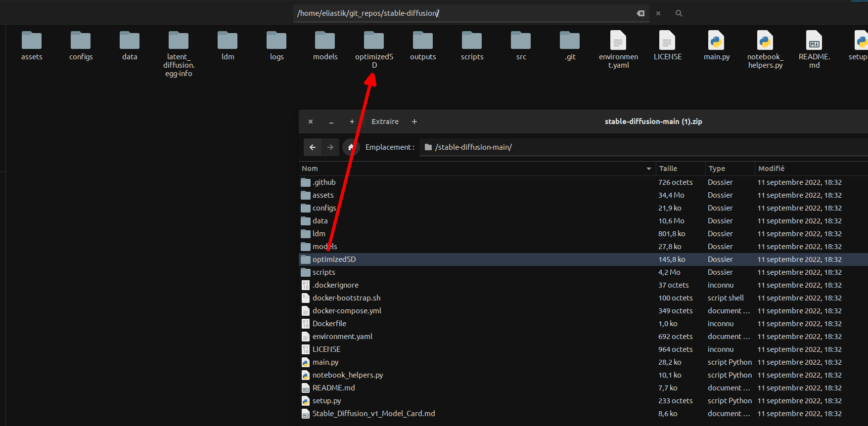Click the 145,8 ko size cell

tap(672, 259)
